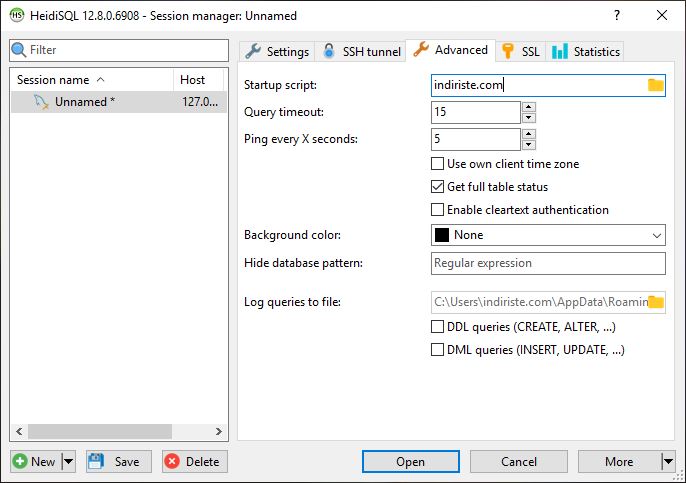Viewport: 686px width, 483px height.
Task: Increase Ping seconds with the up arrow
Action: (529, 134)
